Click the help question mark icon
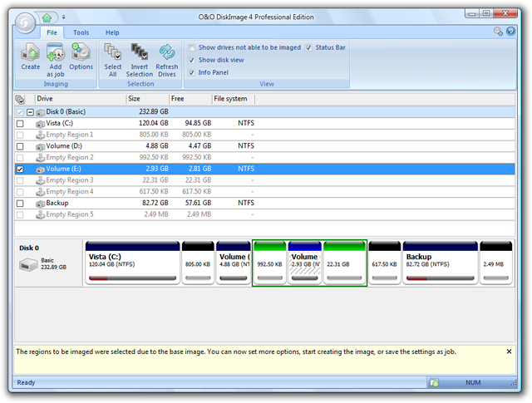 coord(510,32)
